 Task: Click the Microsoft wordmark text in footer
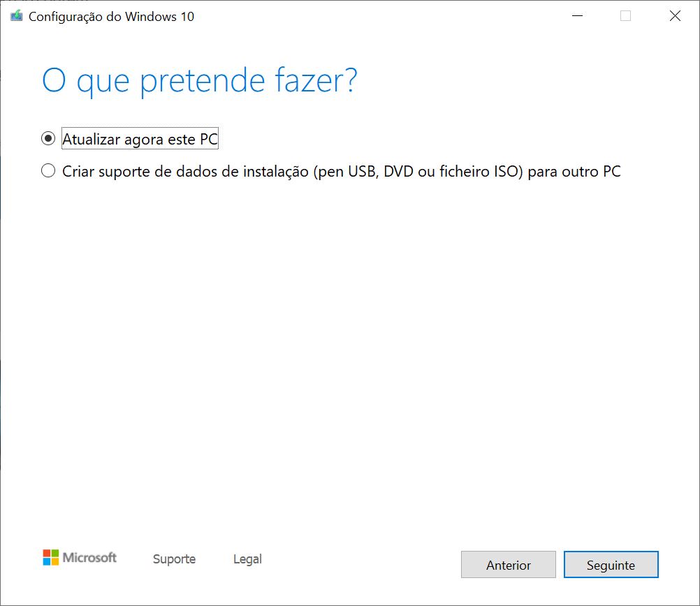pyautogui.click(x=89, y=558)
